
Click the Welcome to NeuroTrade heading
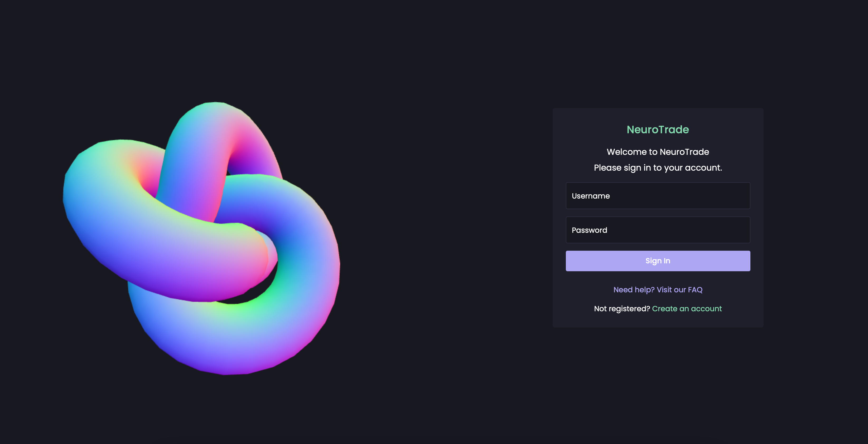click(x=658, y=152)
